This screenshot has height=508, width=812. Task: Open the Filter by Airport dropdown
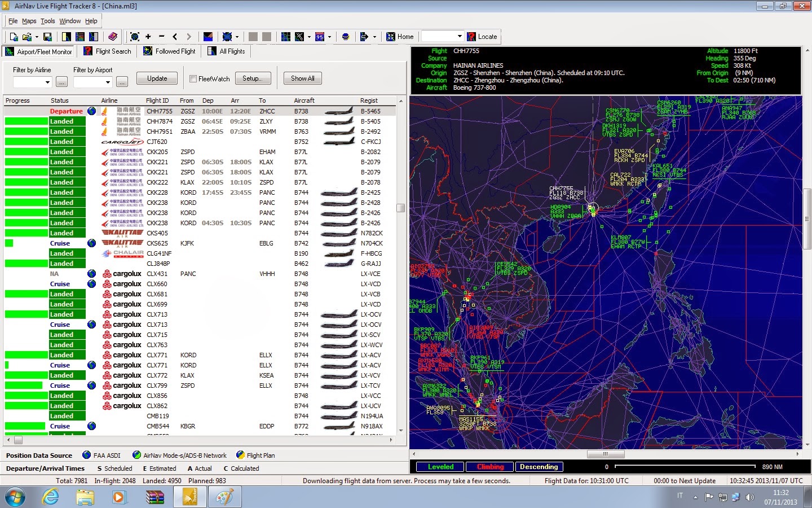(x=108, y=82)
